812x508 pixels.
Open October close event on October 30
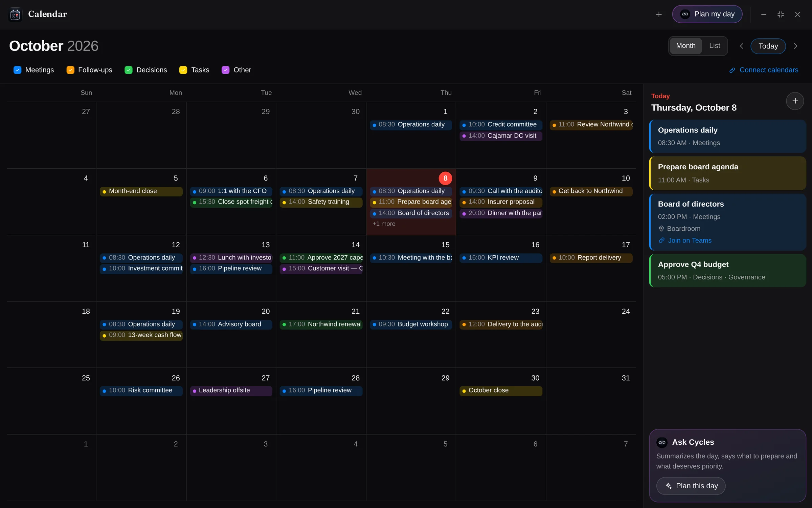pyautogui.click(x=501, y=390)
